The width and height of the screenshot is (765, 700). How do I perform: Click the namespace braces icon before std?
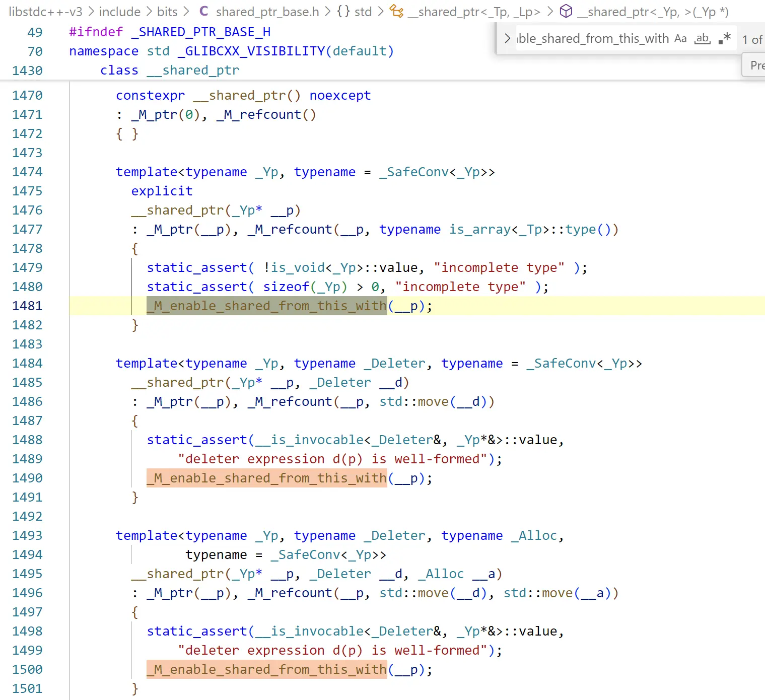click(343, 12)
